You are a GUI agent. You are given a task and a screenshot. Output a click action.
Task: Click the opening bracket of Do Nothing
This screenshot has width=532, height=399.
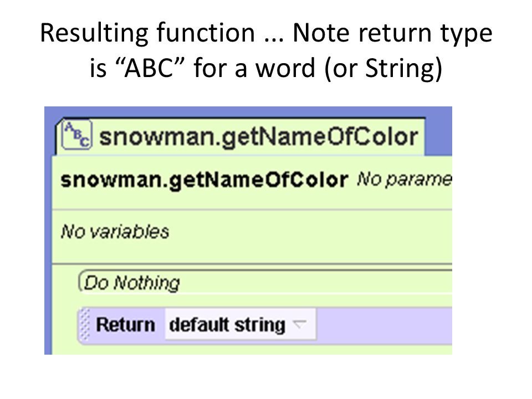click(81, 282)
